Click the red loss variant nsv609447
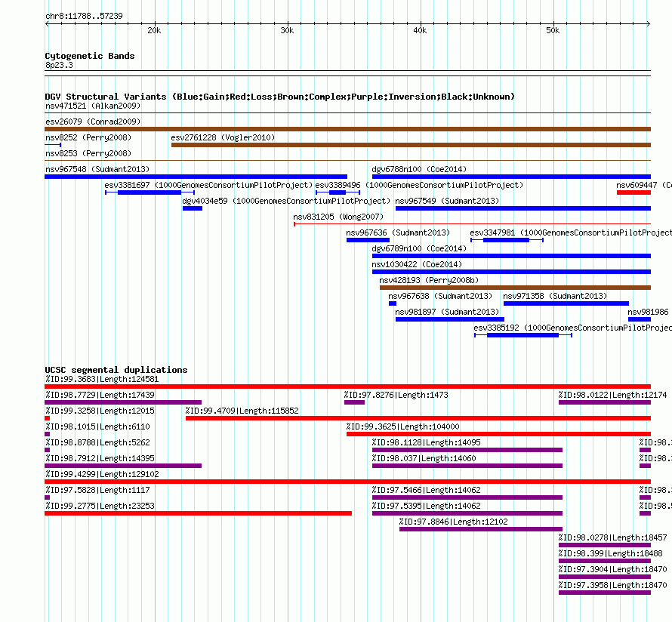Image resolution: width=672 pixels, height=622 pixels. pos(633,192)
